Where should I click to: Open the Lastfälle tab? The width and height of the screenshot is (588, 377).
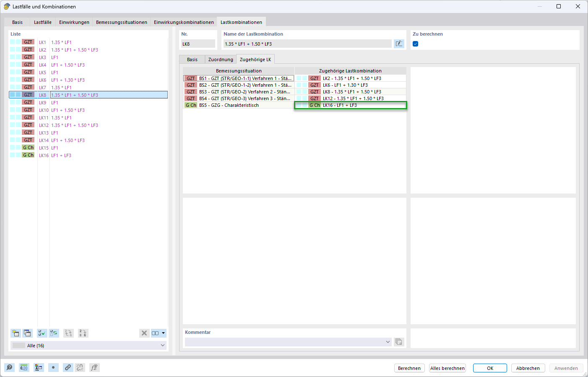coord(43,22)
